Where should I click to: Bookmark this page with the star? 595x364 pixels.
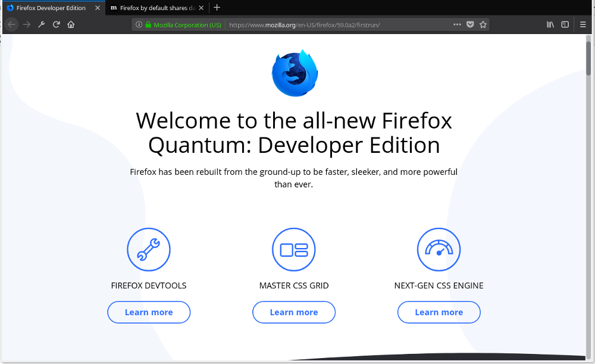coord(483,24)
